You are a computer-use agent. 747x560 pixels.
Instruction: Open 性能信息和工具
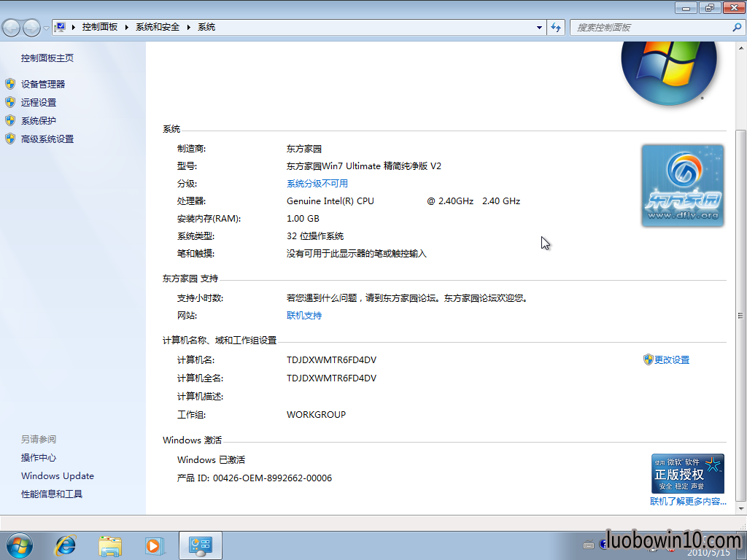52,494
